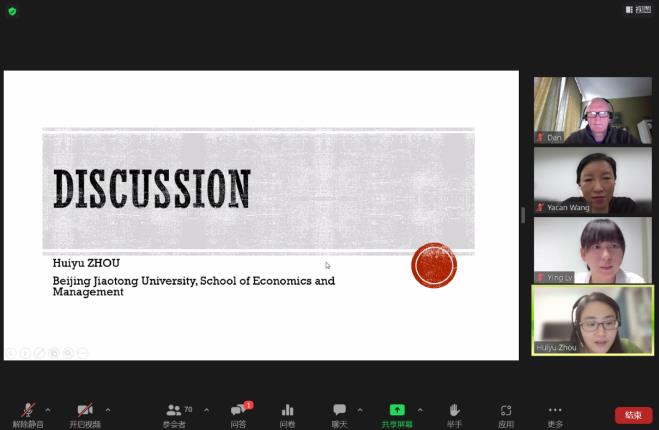The width and height of the screenshot is (659, 430).
Task: Click the red 结束 end meeting button
Action: [633, 415]
